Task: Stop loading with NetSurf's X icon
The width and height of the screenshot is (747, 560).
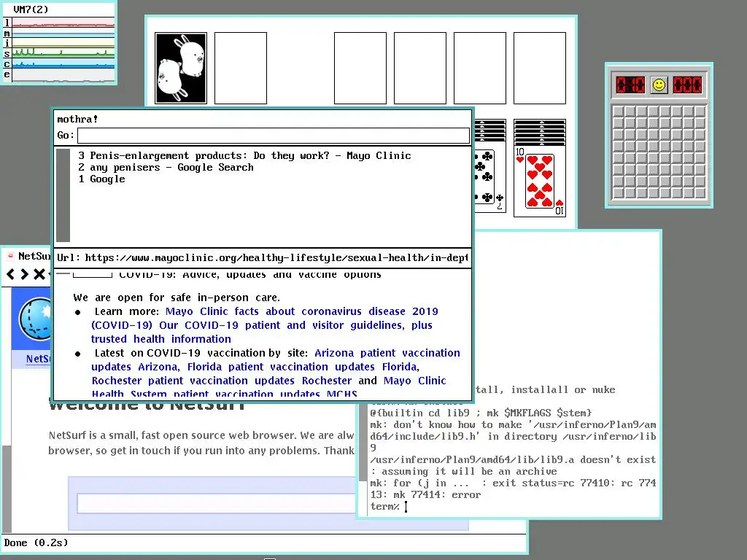Action: 39,274
